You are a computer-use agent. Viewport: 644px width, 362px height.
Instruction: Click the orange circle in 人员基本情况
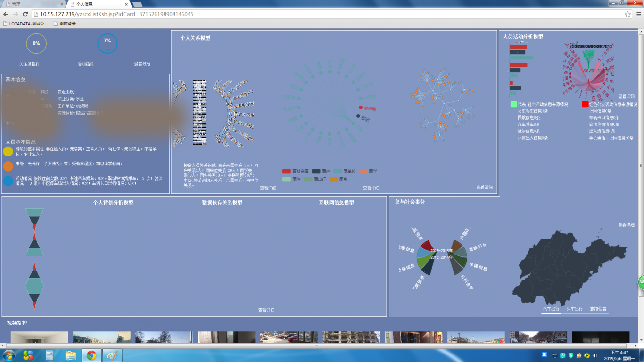8,166
